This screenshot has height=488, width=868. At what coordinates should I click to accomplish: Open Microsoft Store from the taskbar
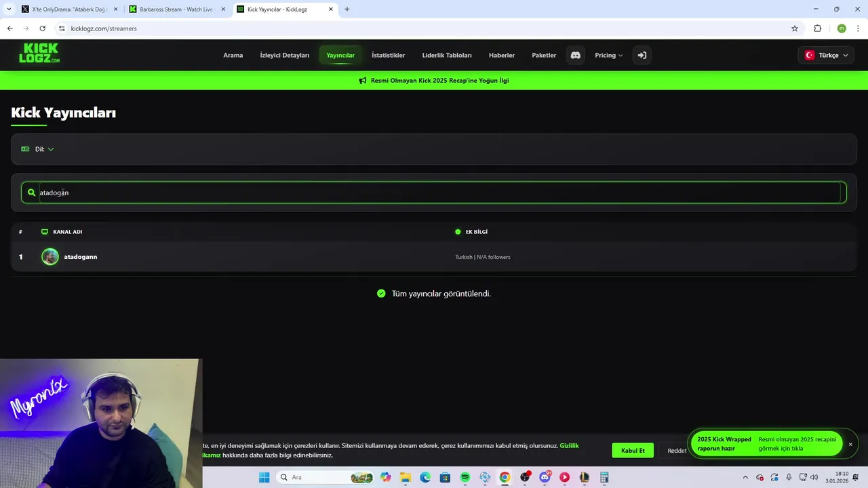[x=445, y=477]
